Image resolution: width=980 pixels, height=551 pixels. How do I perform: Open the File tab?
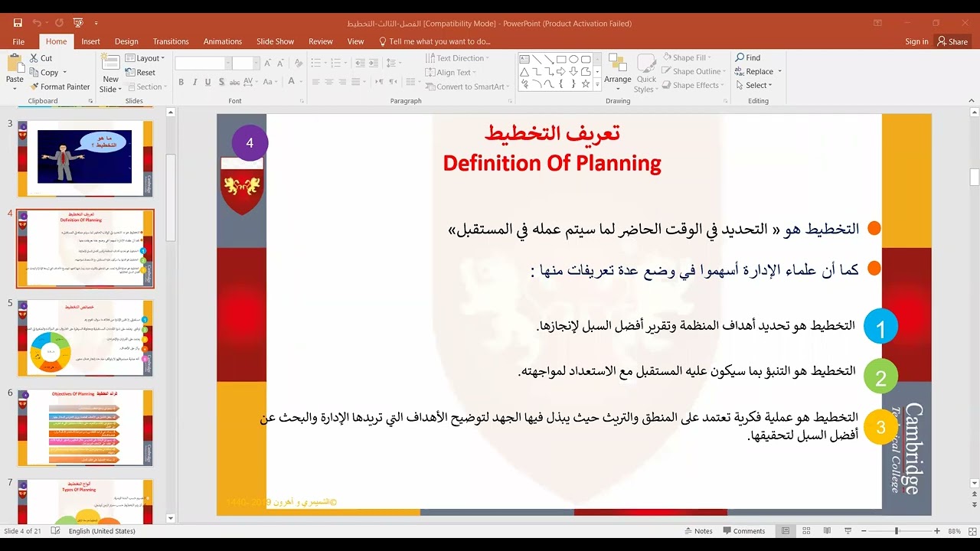(x=18, y=41)
